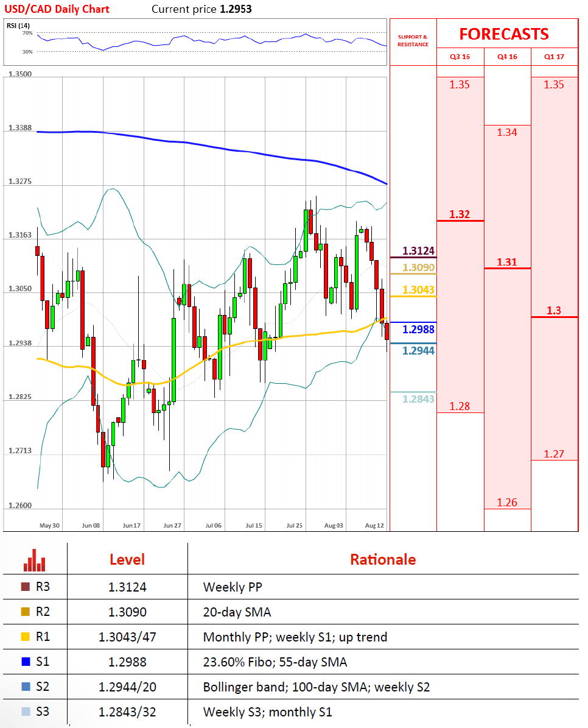Click the Q3 16 high forecast 1.35
588x728 pixels.
pos(460,85)
